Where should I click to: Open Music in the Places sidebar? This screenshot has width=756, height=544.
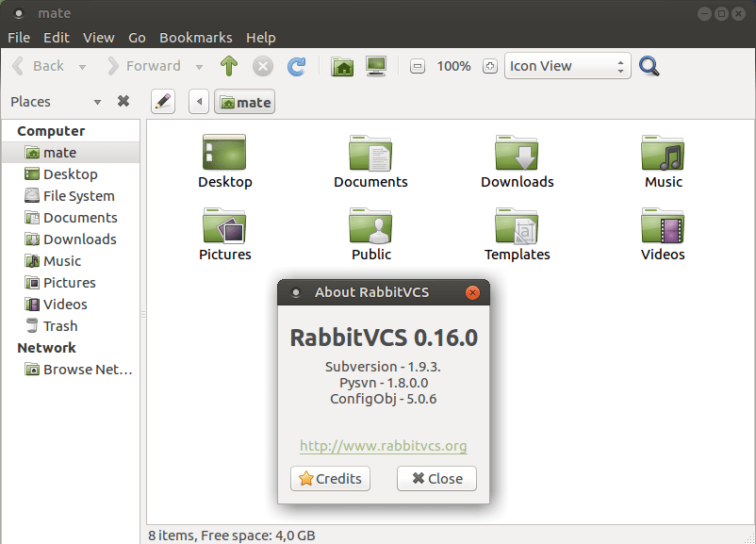click(71, 261)
